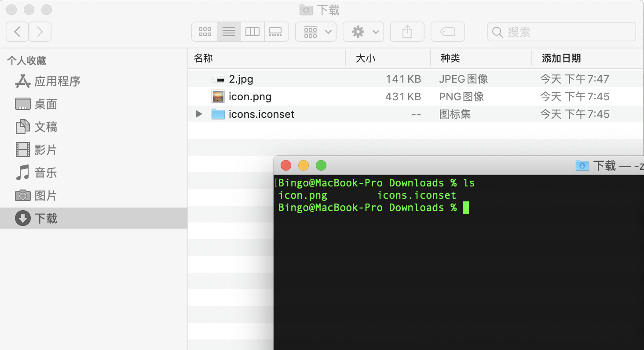The height and width of the screenshot is (350, 644).
Task: Open the action gear dropdown menu
Action: 363,31
